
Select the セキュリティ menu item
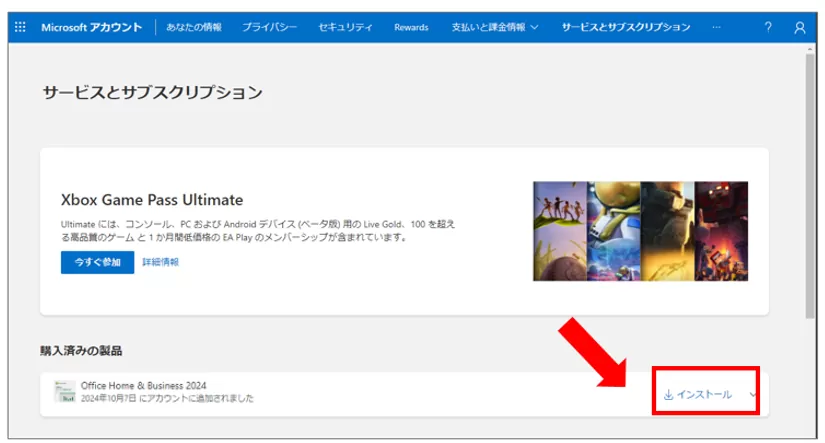(345, 27)
